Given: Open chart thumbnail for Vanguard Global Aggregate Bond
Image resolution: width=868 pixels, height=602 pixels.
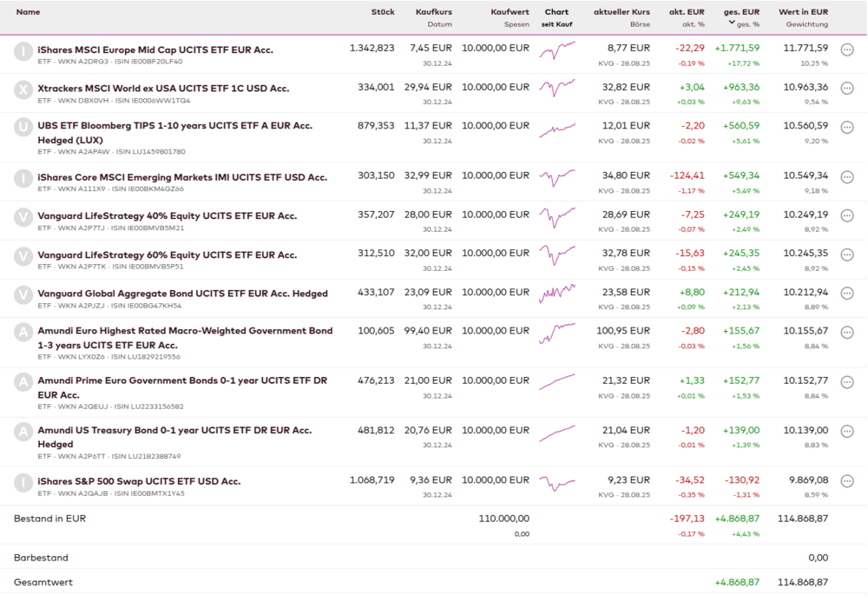Looking at the screenshot, I should pos(557,294).
